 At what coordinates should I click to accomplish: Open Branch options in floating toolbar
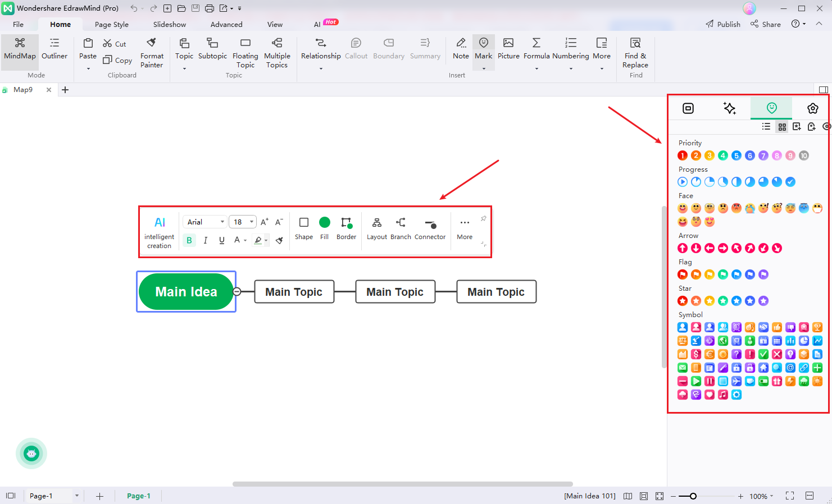click(401, 228)
